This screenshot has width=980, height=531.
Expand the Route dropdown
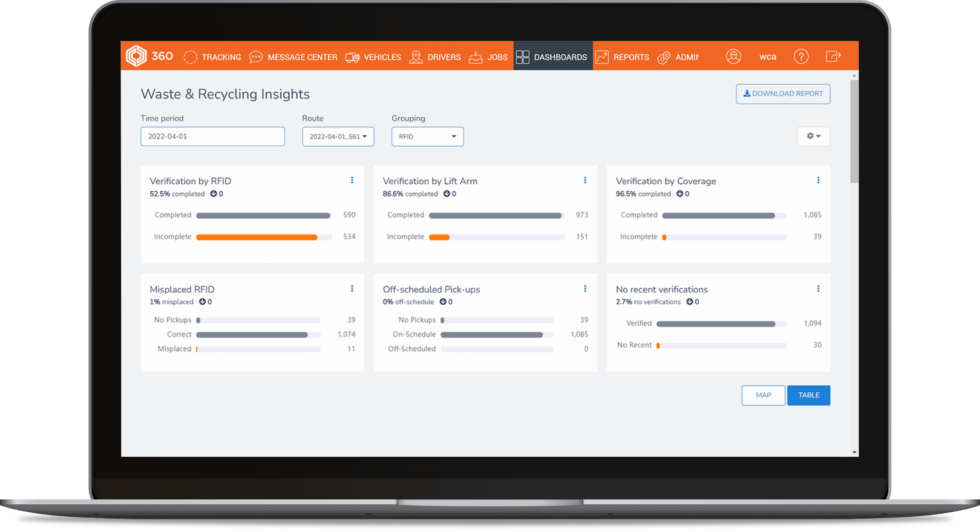(x=338, y=136)
